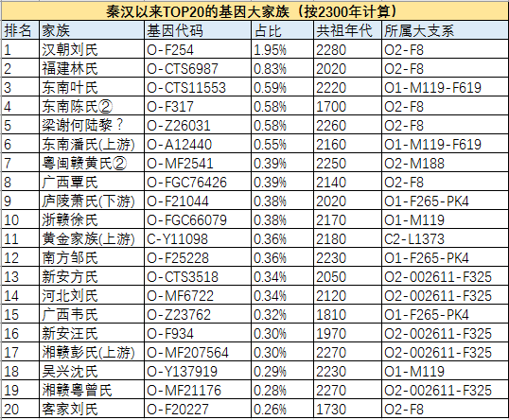Select the 基因代码 header cell
The width and height of the screenshot is (509, 420).
[198, 30]
